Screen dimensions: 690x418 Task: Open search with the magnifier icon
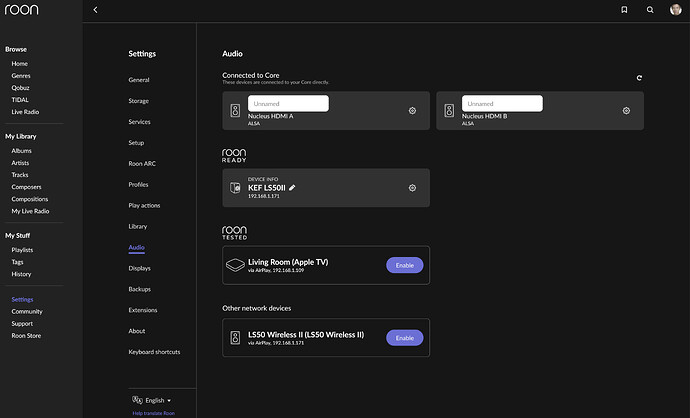[x=650, y=10]
